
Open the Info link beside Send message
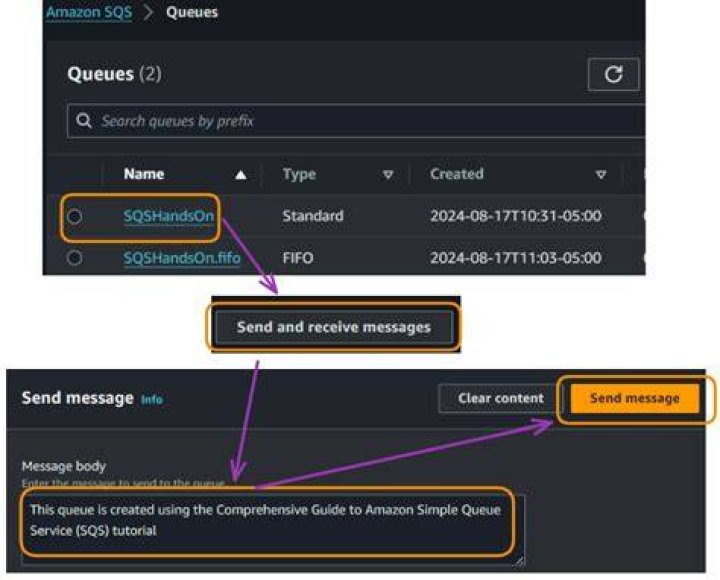(x=152, y=400)
